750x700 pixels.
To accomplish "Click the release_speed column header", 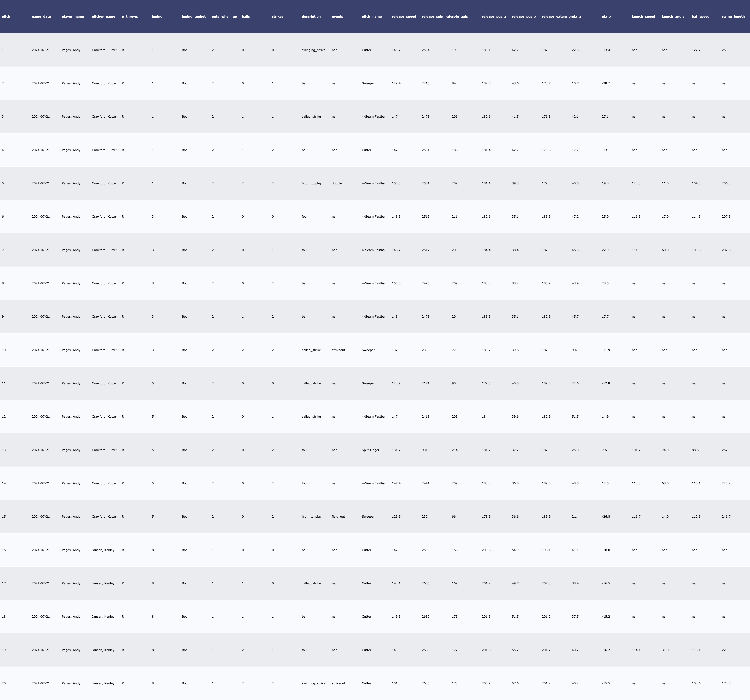I will point(404,16).
